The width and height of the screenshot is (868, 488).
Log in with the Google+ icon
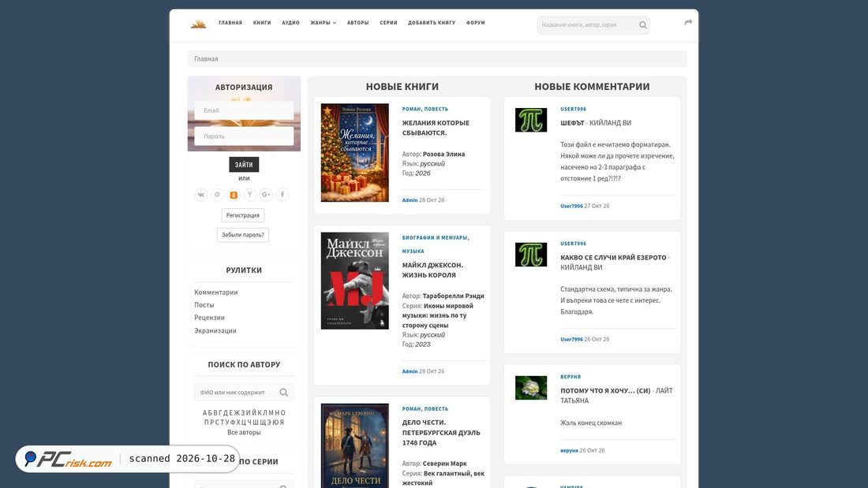pyautogui.click(x=266, y=195)
